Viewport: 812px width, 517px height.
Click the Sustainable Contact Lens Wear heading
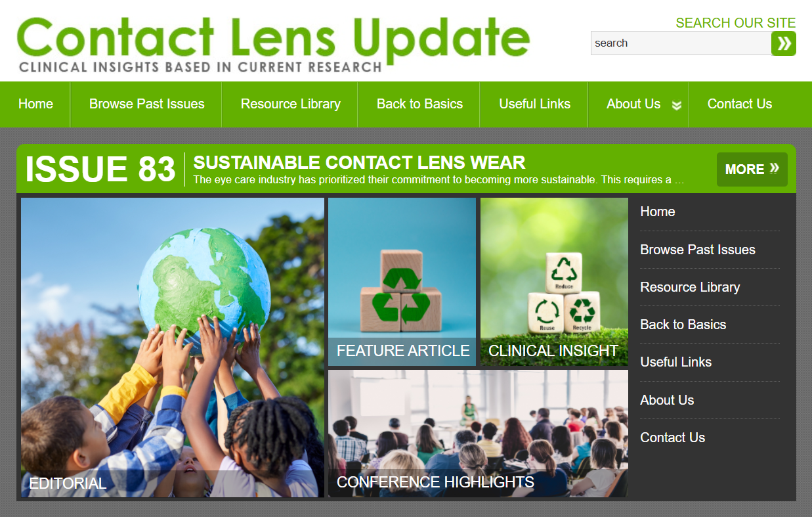pyautogui.click(x=360, y=162)
